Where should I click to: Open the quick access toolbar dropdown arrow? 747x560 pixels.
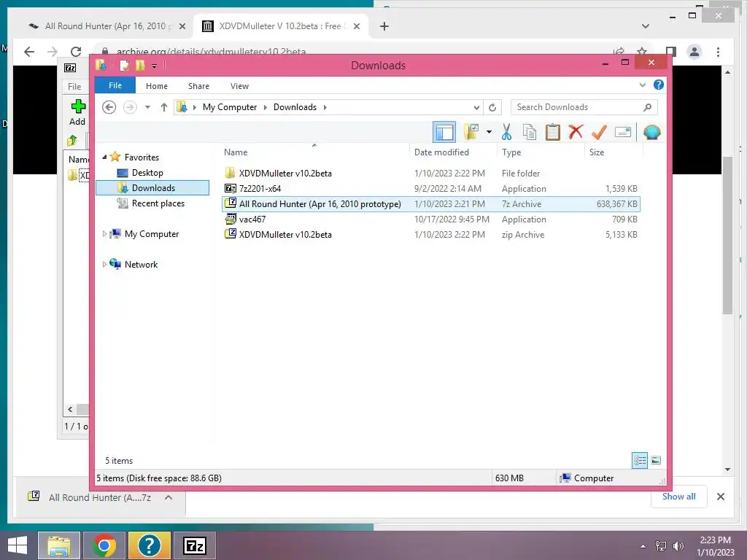click(155, 66)
